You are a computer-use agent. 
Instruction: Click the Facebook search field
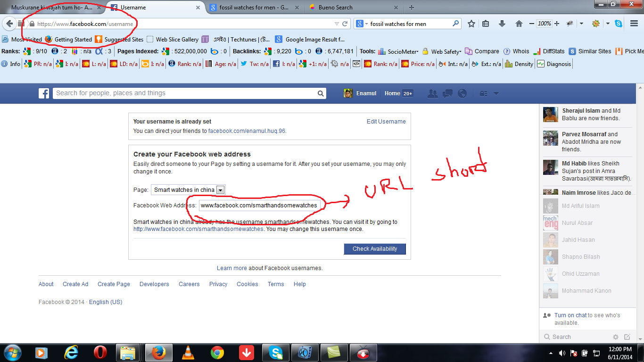pyautogui.click(x=184, y=93)
